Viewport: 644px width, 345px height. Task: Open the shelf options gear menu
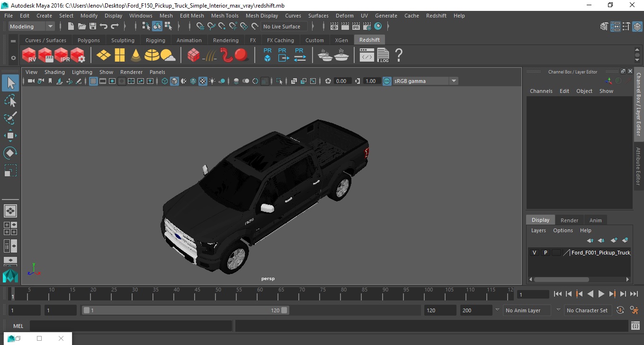point(13,58)
